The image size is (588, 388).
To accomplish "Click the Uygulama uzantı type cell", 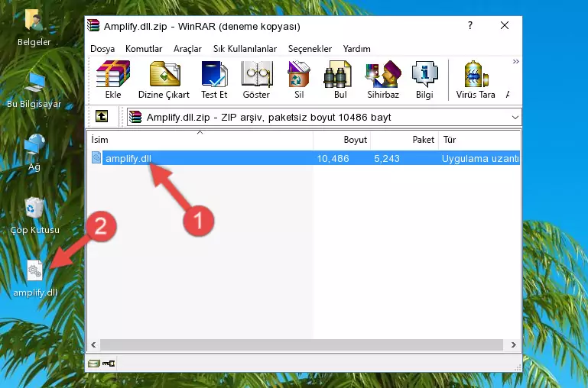I will pos(480,158).
